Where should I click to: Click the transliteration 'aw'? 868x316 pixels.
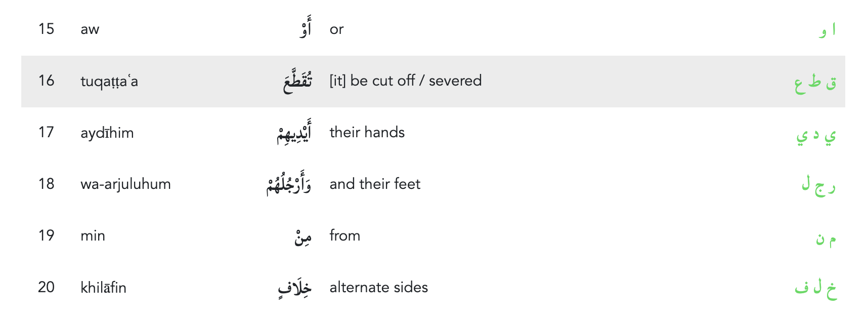coord(90,29)
